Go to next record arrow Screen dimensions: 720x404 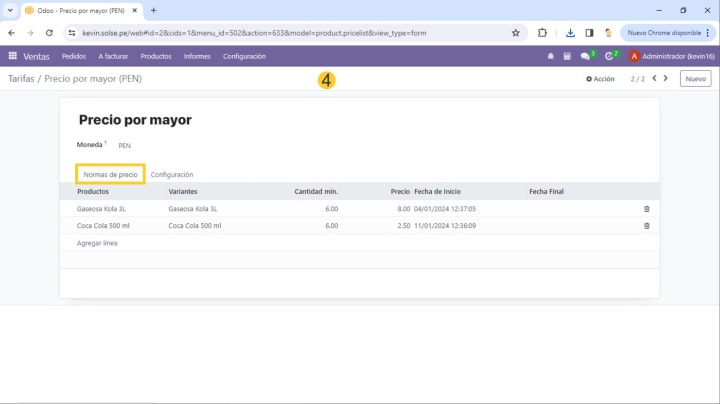(x=666, y=78)
